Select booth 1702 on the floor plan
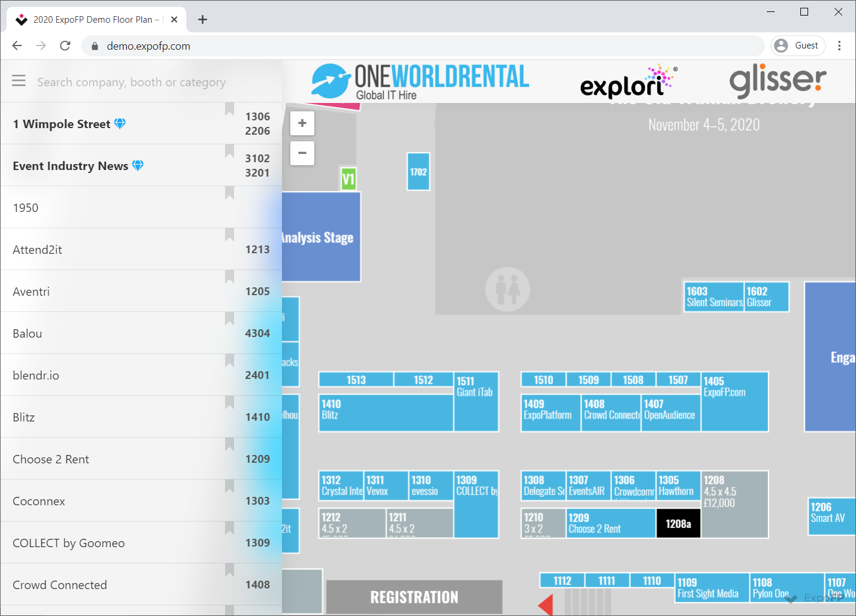Screen dimensions: 856x616 coord(418,172)
